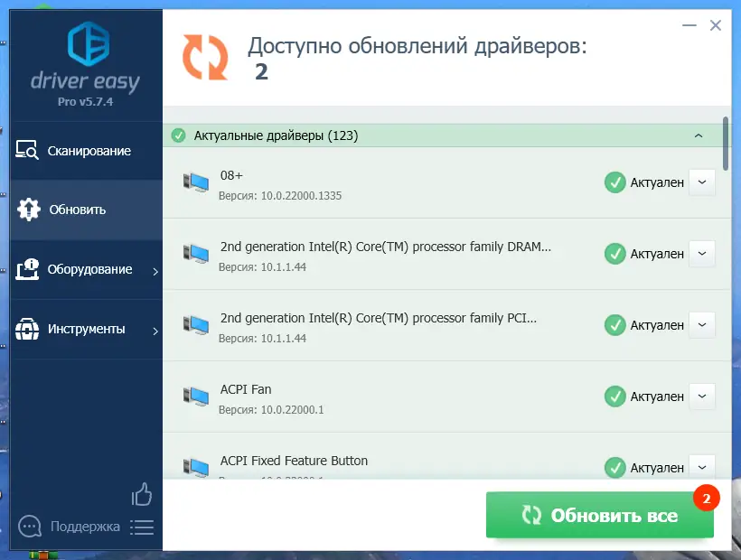The width and height of the screenshot is (741, 560).
Task: Click Актуален checkmark for PCI driver
Action: (x=614, y=325)
